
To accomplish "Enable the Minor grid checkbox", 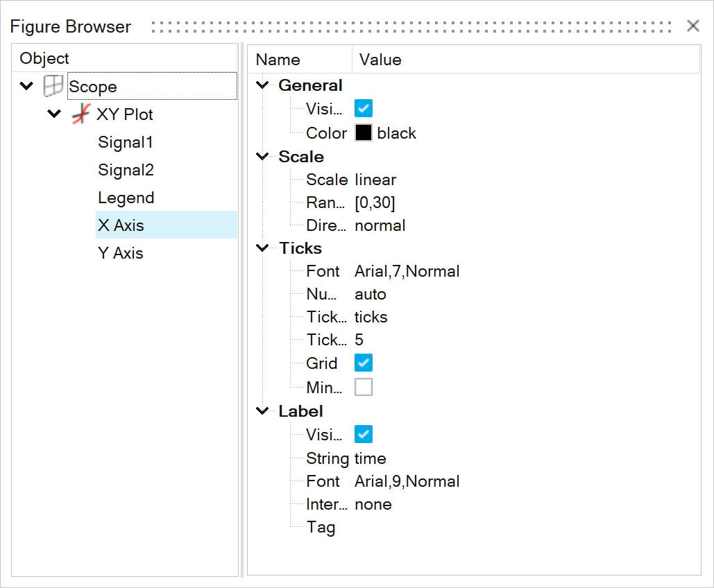I will click(x=364, y=387).
